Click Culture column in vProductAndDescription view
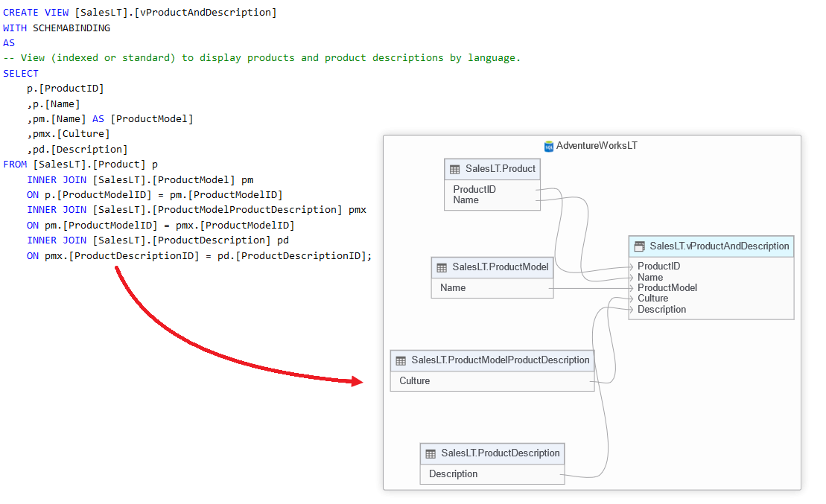Image resolution: width=826 pixels, height=504 pixels. coord(652,299)
